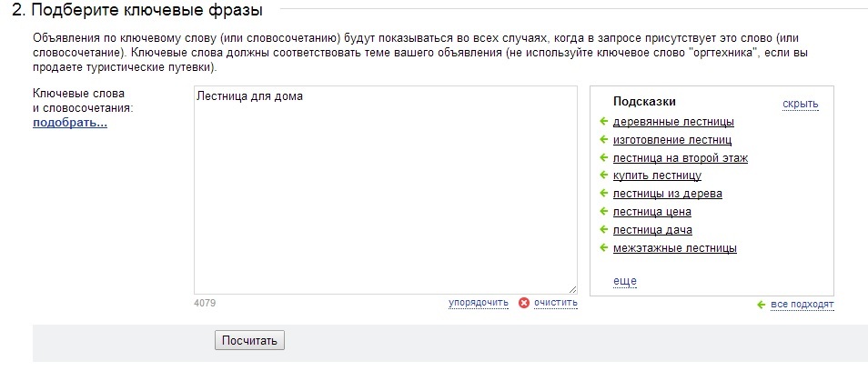Click green arrow by 'лестница на второй этаж'

pyautogui.click(x=604, y=157)
